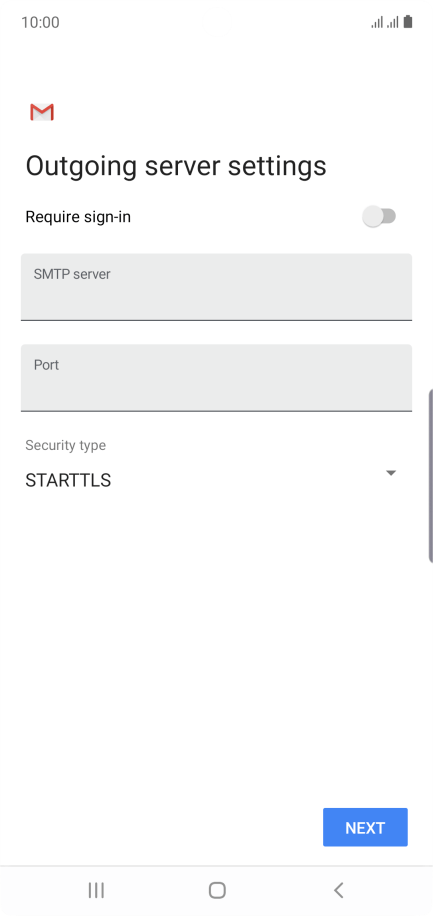This screenshot has height=916, width=433.
Task: Tap the first signal strength icon
Action: tap(377, 23)
